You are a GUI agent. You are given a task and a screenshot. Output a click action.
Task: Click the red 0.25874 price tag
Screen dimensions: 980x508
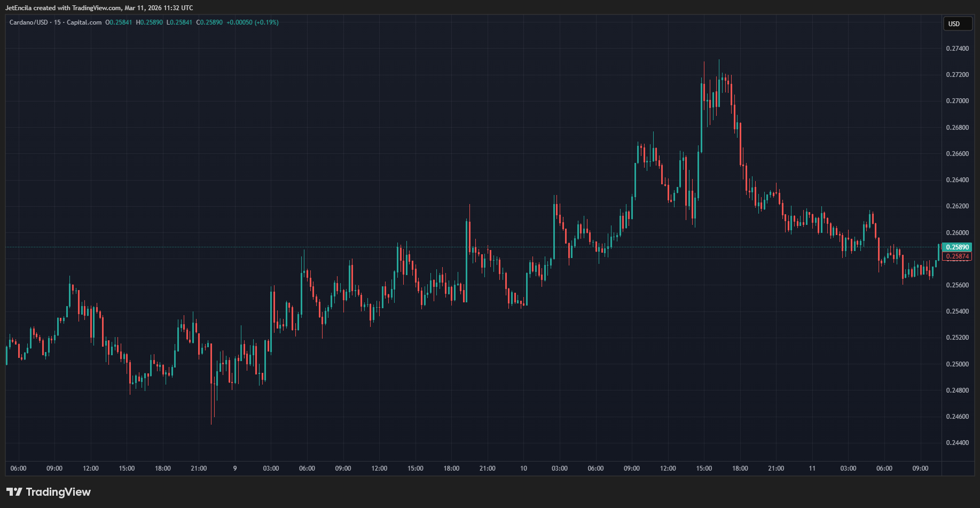[957, 256]
